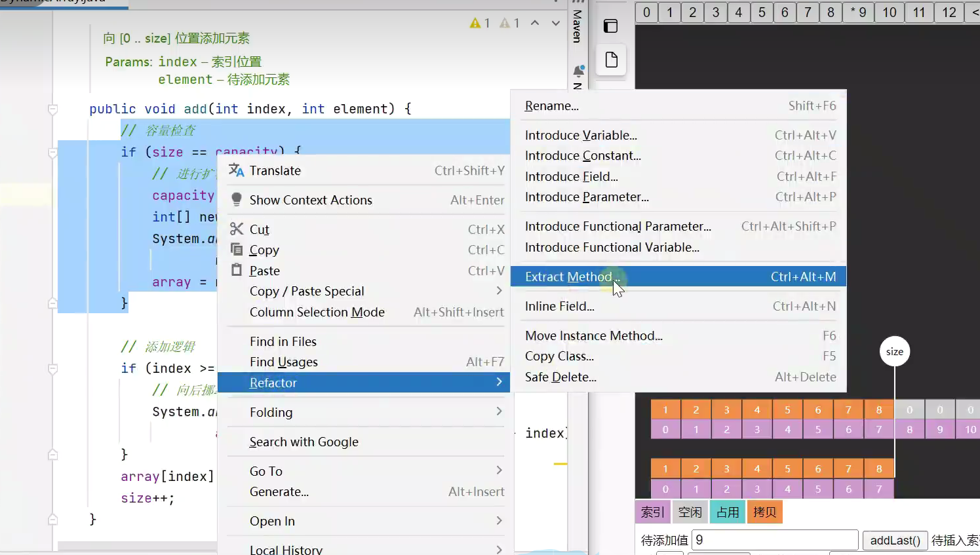Choose Move Instance Method...
Image resolution: width=980 pixels, height=555 pixels.
pyautogui.click(x=678, y=335)
